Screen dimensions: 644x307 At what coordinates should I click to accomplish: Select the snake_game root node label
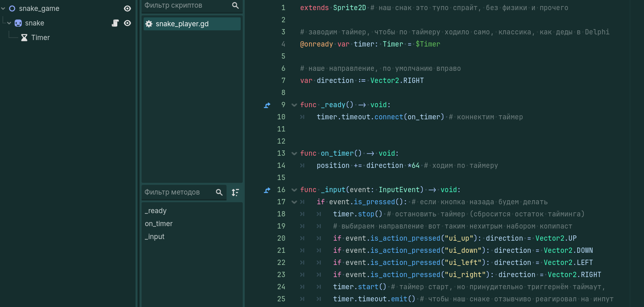(x=39, y=8)
